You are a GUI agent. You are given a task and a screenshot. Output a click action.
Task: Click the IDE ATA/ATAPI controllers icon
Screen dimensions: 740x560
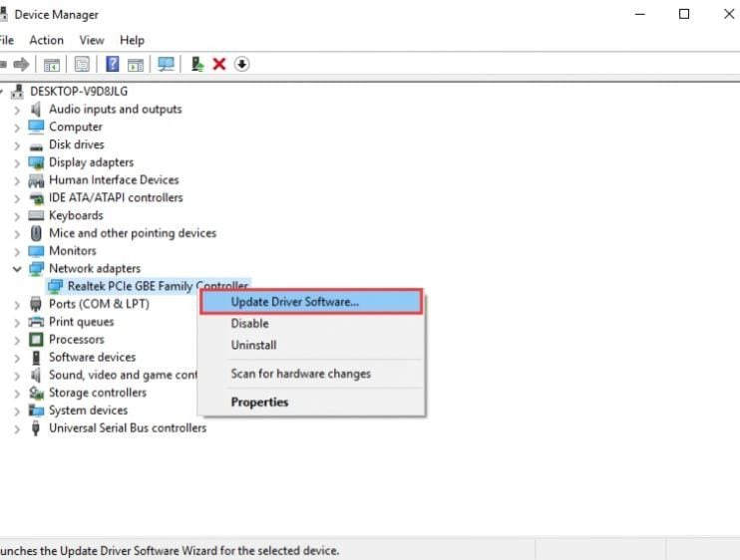pos(36,198)
